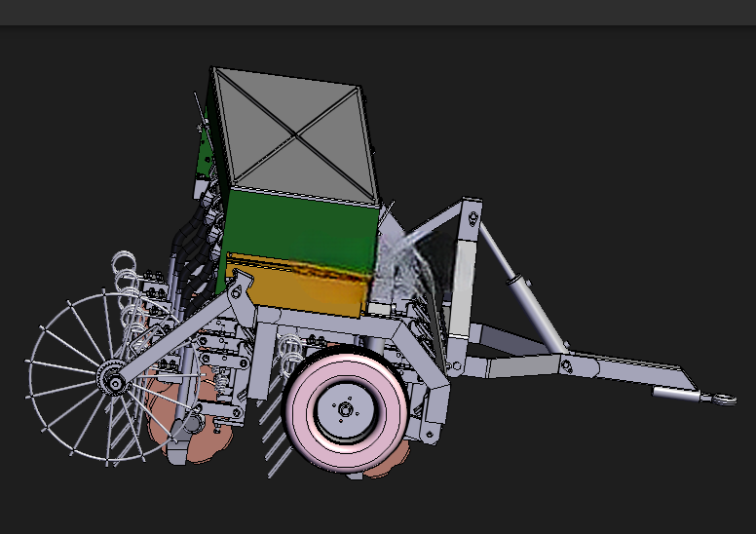Click the pink tire of the transport wheel

point(346,411)
